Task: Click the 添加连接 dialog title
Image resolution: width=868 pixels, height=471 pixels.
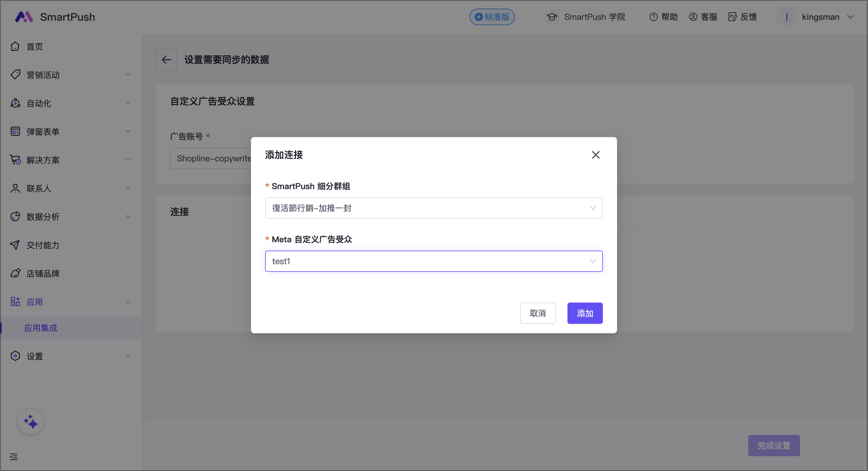Action: click(284, 155)
